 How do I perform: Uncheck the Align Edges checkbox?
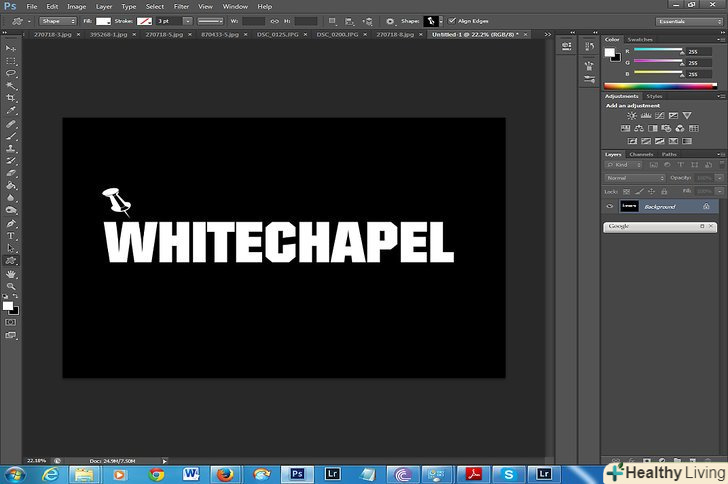tap(451, 20)
